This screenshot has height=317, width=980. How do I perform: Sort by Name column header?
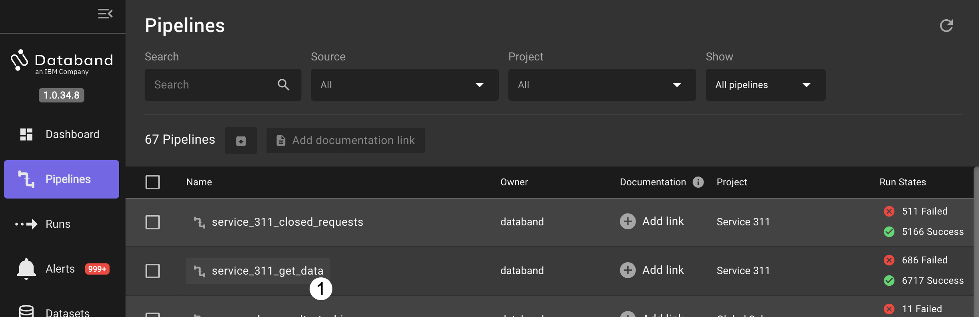click(x=199, y=182)
